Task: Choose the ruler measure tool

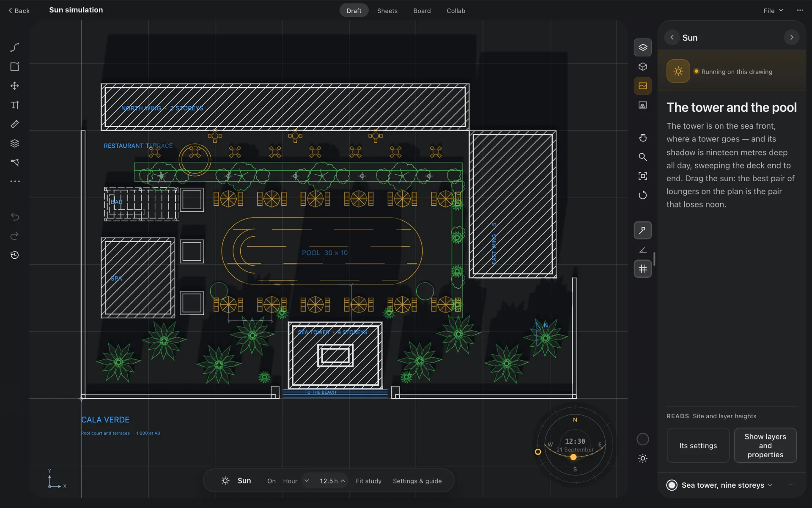Action: [x=15, y=124]
